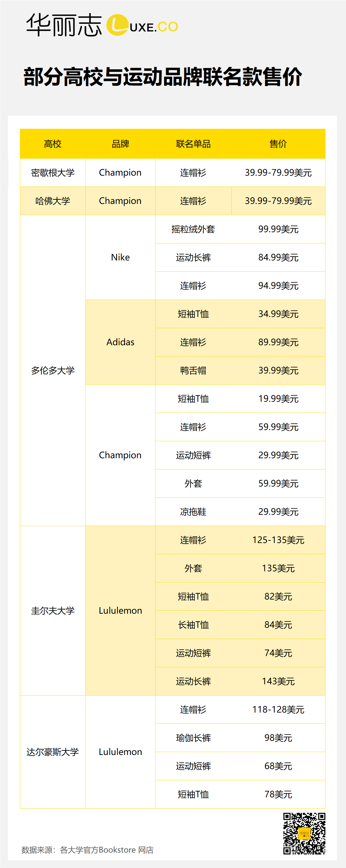The image size is (346, 868).
Task: Select the 多伦多大学 cell
Action: (x=53, y=370)
